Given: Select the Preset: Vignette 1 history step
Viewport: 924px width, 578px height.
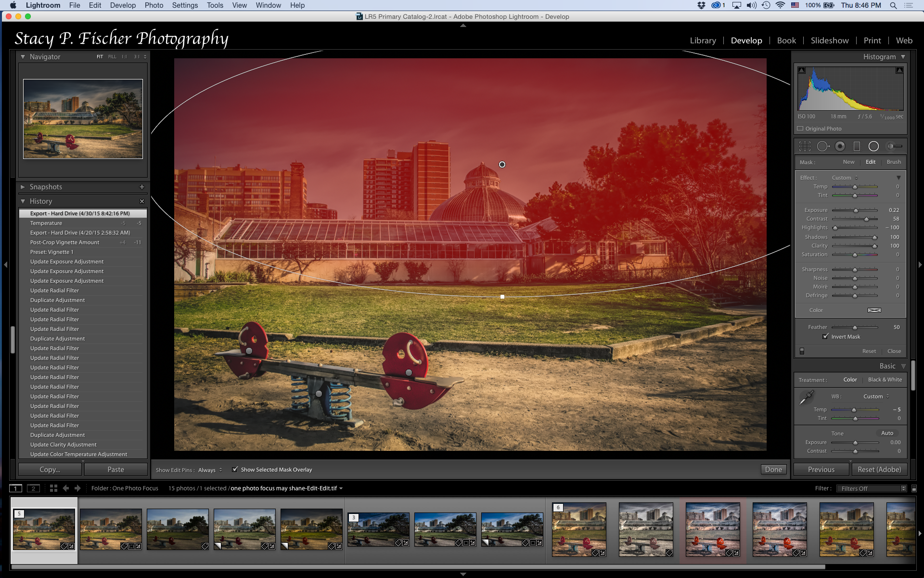Looking at the screenshot, I should coord(52,252).
